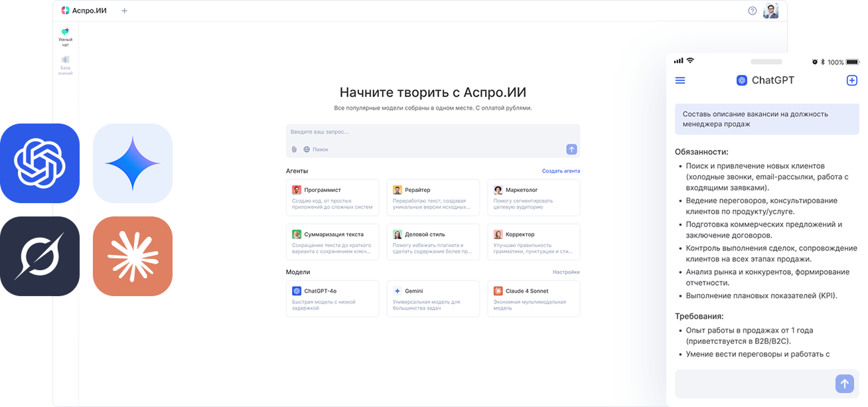Click the Аспро.ИИ logo in header
The image size is (868, 407).
[86, 11]
